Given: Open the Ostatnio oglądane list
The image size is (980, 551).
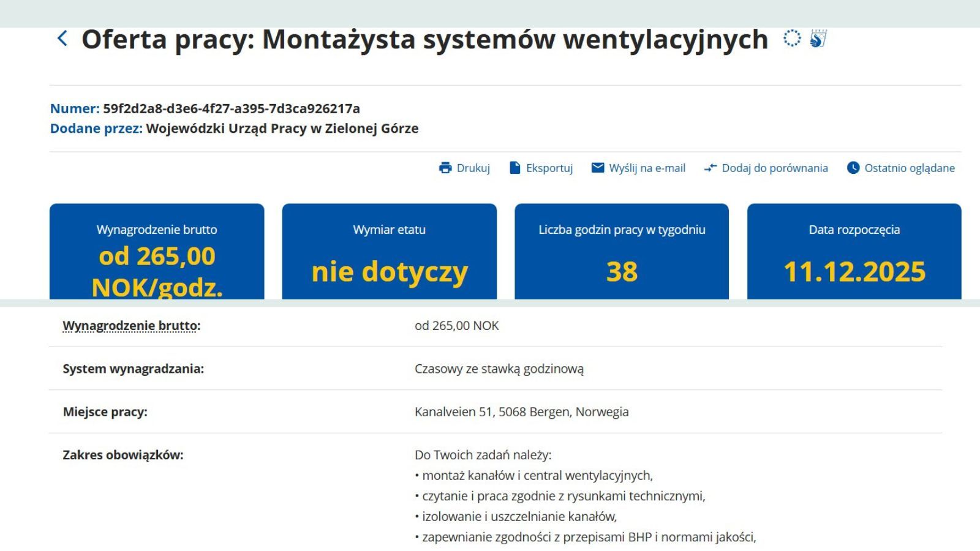Looking at the screenshot, I should point(908,167).
